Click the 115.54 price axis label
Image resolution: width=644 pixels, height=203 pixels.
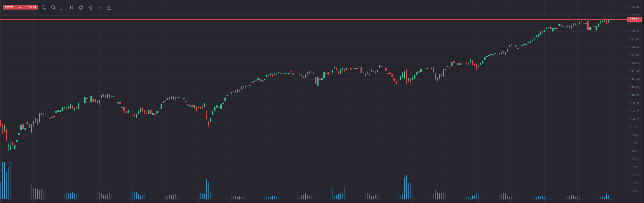[x=634, y=79]
